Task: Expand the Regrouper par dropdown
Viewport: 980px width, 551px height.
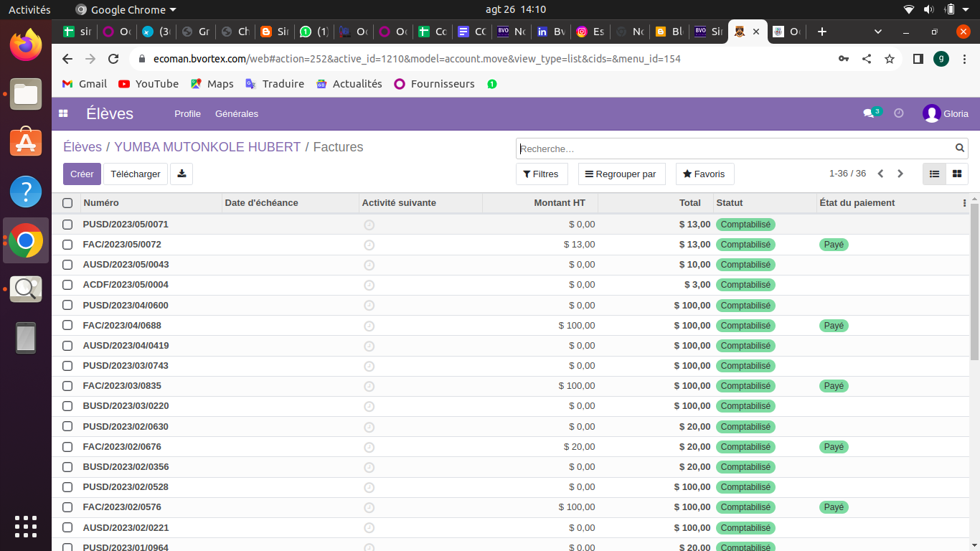Action: coord(621,174)
